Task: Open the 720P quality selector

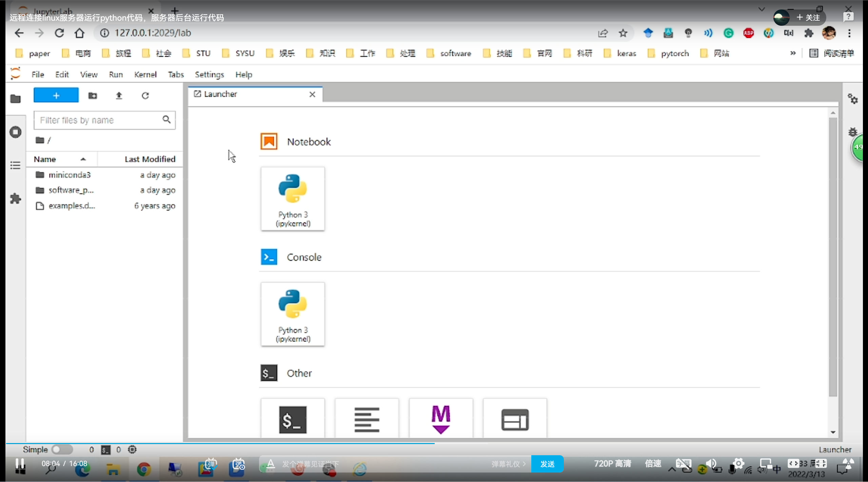Action: [612, 463]
